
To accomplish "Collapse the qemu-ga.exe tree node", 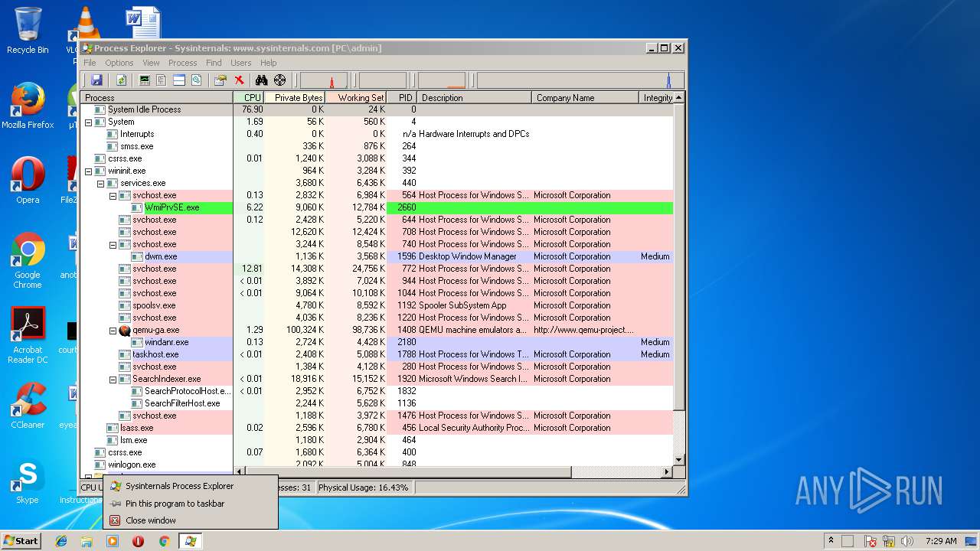I will 113,330.
